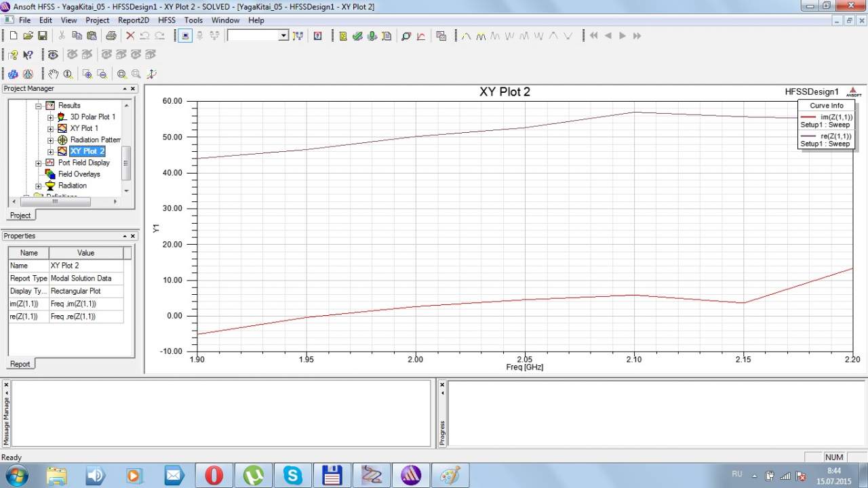This screenshot has height=488, width=868.
Task: Click the Paste clipboard icon
Action: pos(92,36)
